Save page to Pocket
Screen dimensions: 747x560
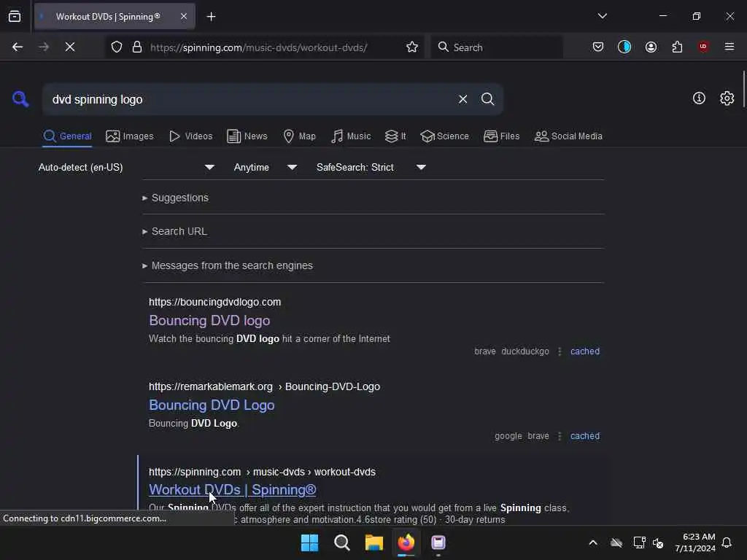(x=598, y=47)
